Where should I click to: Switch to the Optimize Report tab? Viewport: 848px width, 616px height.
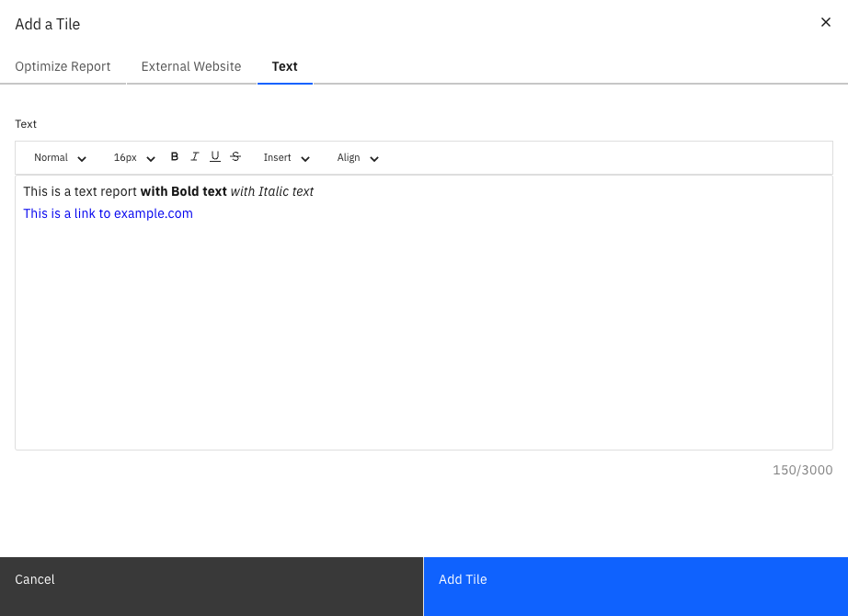coord(63,66)
